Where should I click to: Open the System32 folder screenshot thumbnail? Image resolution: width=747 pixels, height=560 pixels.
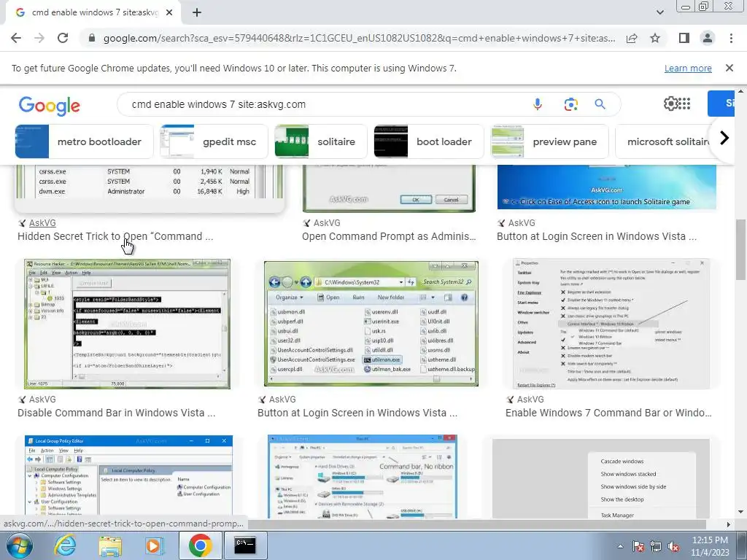[x=371, y=323]
